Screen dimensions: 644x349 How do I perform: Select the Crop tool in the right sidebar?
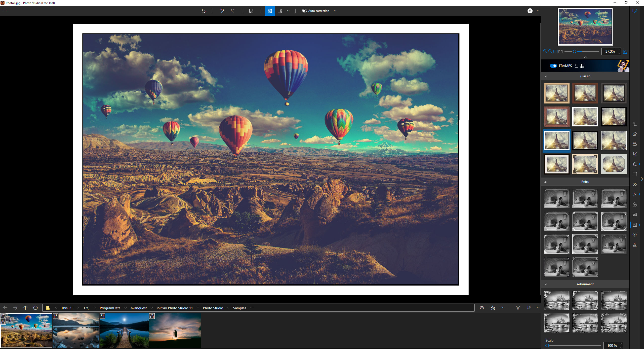(x=635, y=154)
